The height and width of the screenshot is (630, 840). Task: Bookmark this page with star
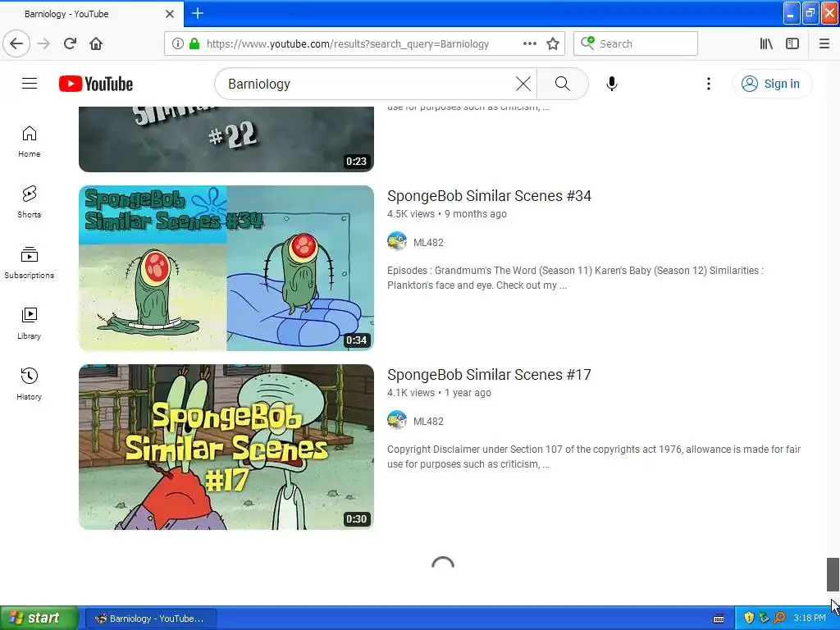coord(553,43)
